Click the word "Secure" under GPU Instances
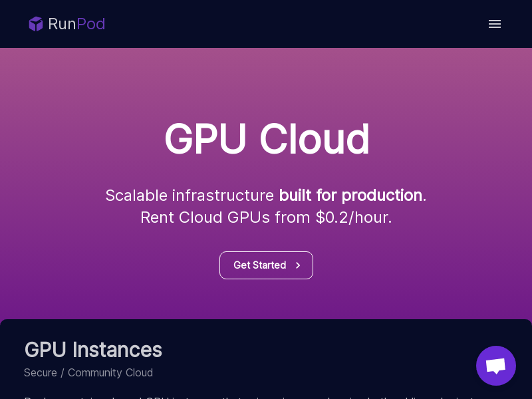The width and height of the screenshot is (532, 399). click(x=41, y=372)
